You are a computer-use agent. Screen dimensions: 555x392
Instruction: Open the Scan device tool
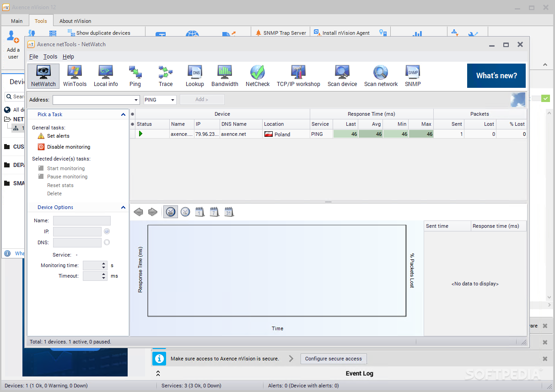(342, 76)
